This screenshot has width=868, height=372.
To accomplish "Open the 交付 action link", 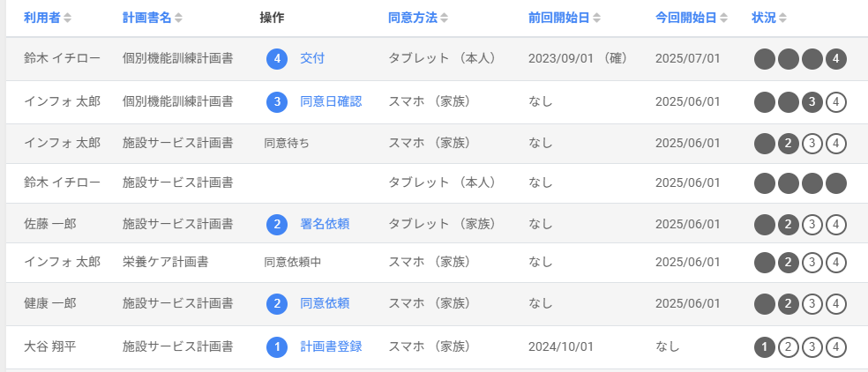I will click(312, 58).
